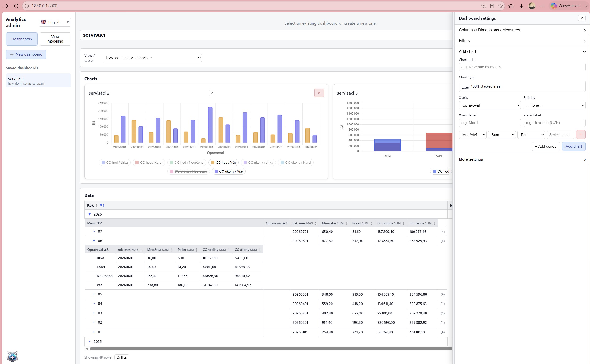Toggle CC úkony / Karel legend series
This screenshot has height=364, width=590.
pyautogui.click(x=296, y=163)
